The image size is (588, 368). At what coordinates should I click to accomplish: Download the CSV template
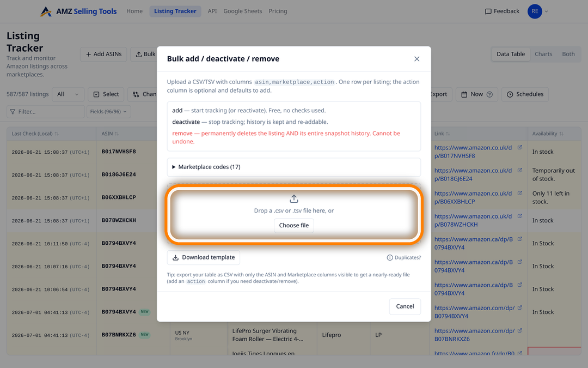tap(203, 257)
